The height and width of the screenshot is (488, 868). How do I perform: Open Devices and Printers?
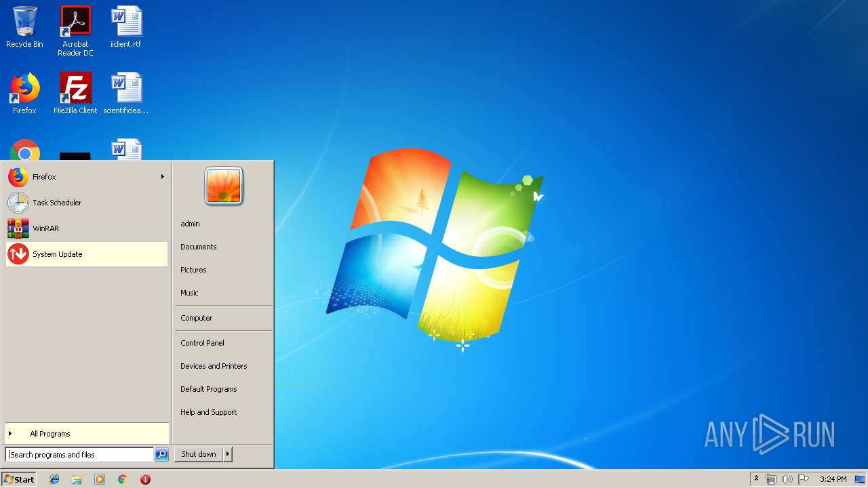coord(214,366)
